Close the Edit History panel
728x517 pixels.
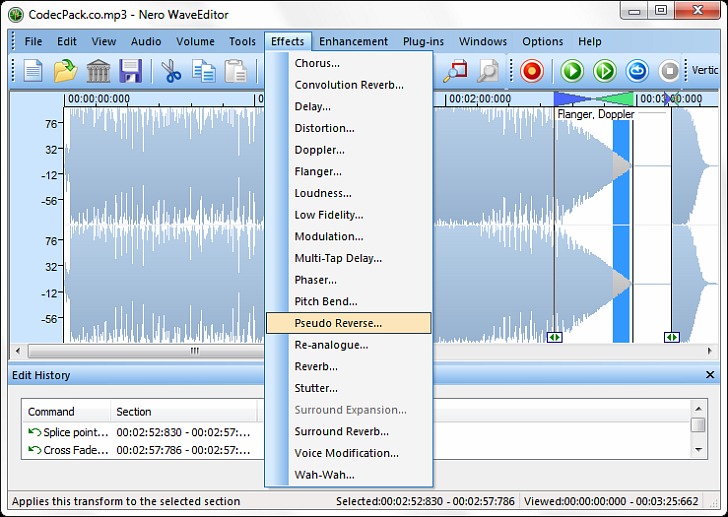(x=710, y=375)
